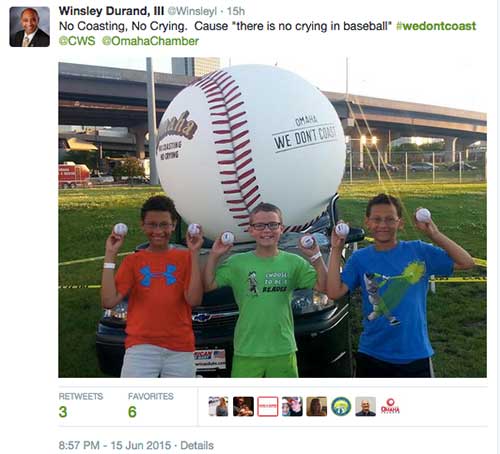Open Winsley Durand's profile picture

[x=30, y=27]
